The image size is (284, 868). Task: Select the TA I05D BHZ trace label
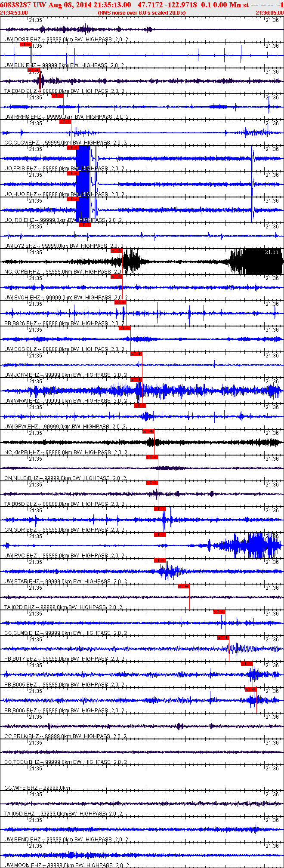coord(64,814)
